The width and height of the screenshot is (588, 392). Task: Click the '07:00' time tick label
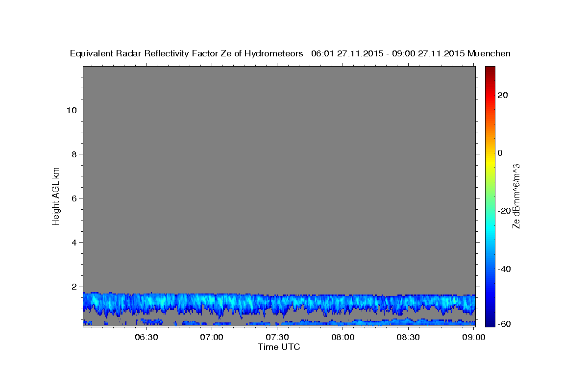tap(212, 338)
